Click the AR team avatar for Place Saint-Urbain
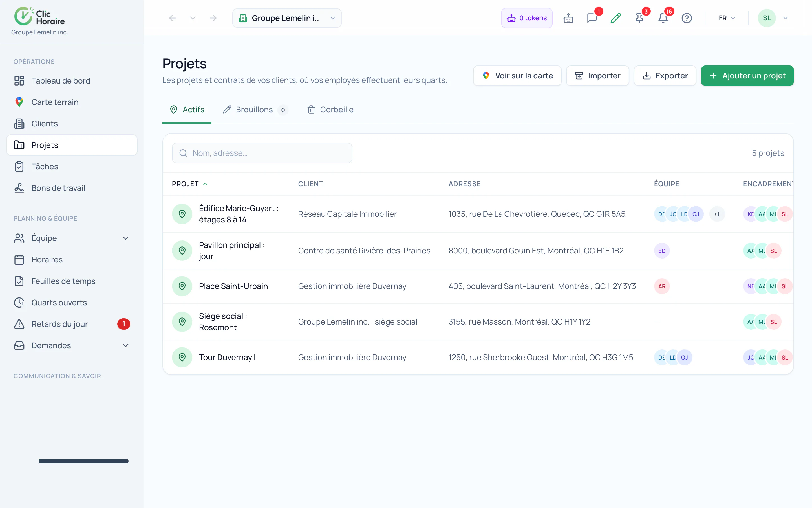812x508 pixels. point(662,286)
